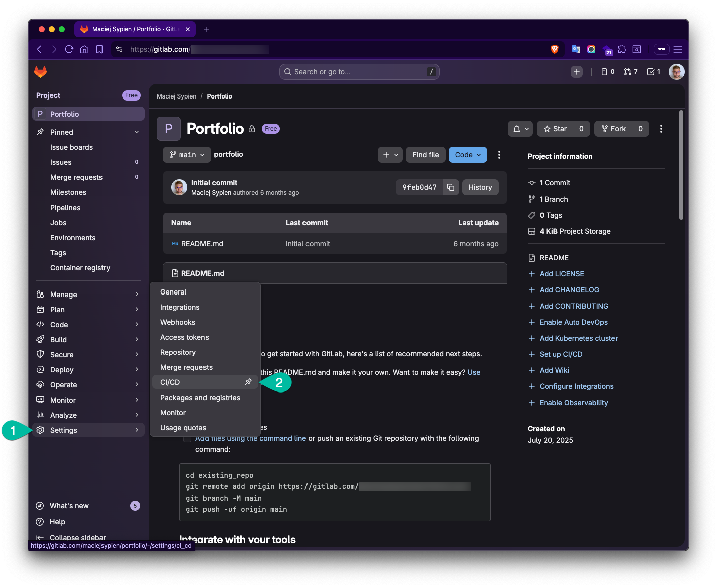Check the Add files task checkbox

coord(187,438)
